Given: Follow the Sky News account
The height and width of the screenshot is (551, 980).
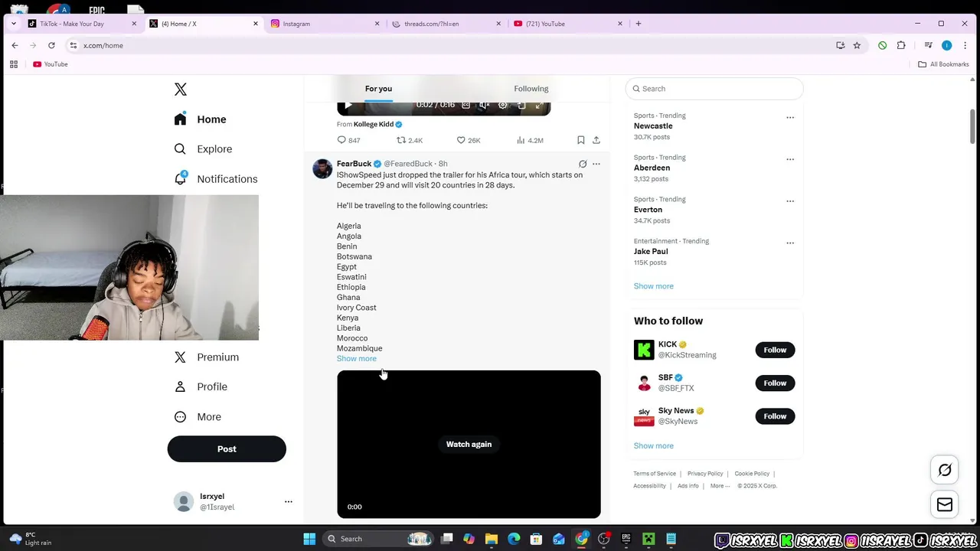Looking at the screenshot, I should click(775, 416).
